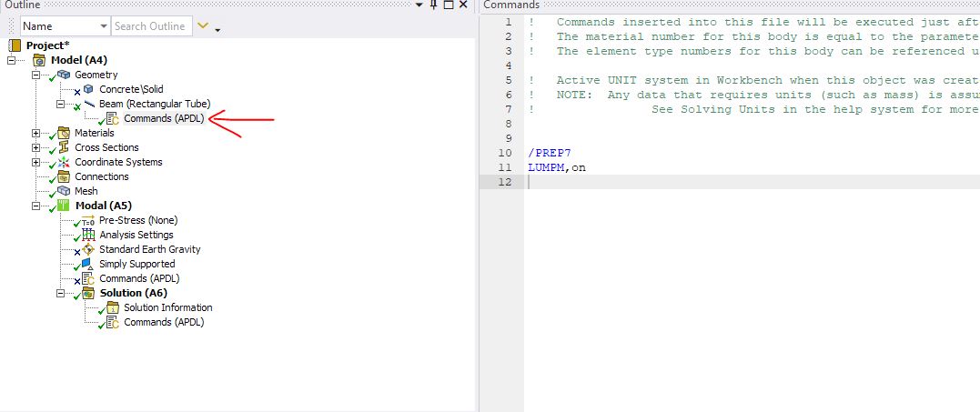Select Standard Earth Gravity tree item
This screenshot has width=980, height=412.
150,249
